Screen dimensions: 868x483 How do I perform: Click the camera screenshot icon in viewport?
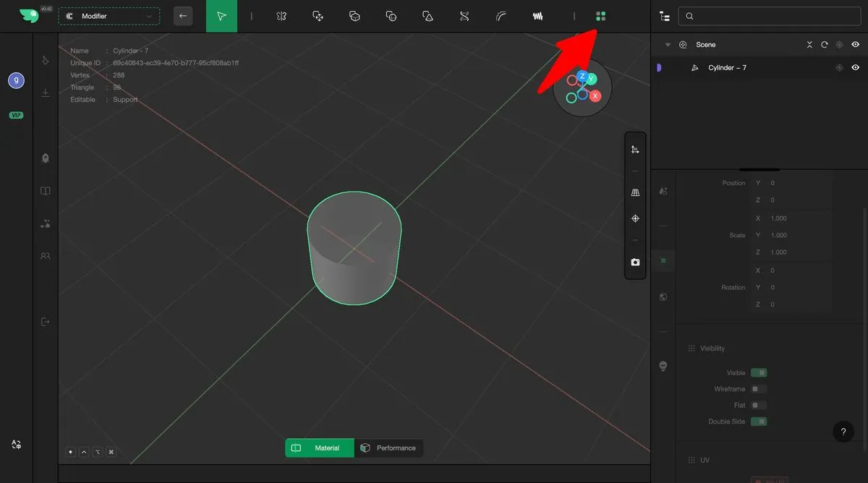coord(635,262)
